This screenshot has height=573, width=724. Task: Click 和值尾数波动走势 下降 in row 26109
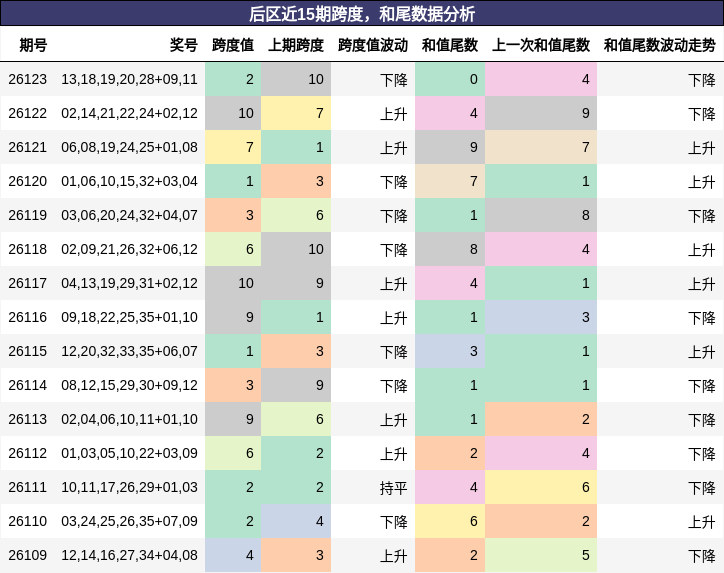[701, 555]
